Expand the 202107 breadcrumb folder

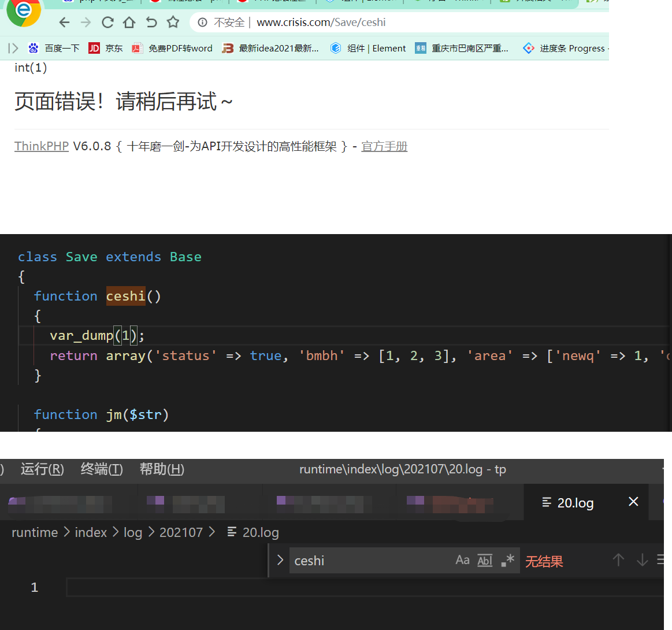pyautogui.click(x=181, y=532)
